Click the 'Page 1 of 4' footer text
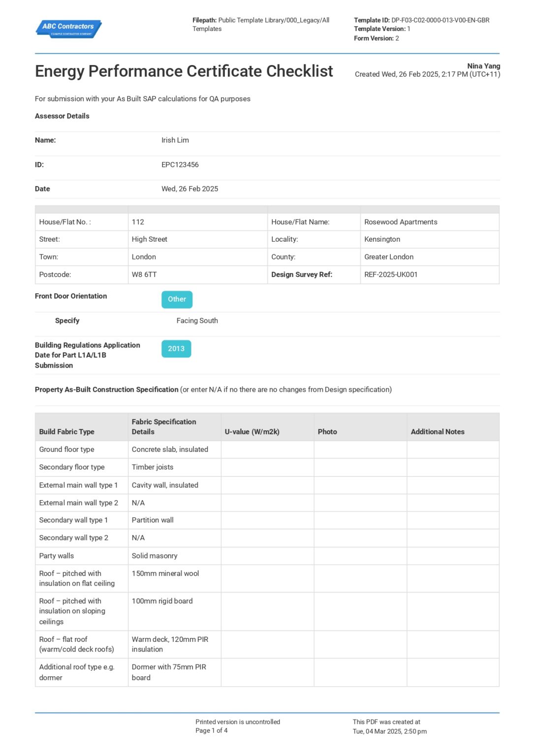The height and width of the screenshot is (756, 535). pos(211,730)
